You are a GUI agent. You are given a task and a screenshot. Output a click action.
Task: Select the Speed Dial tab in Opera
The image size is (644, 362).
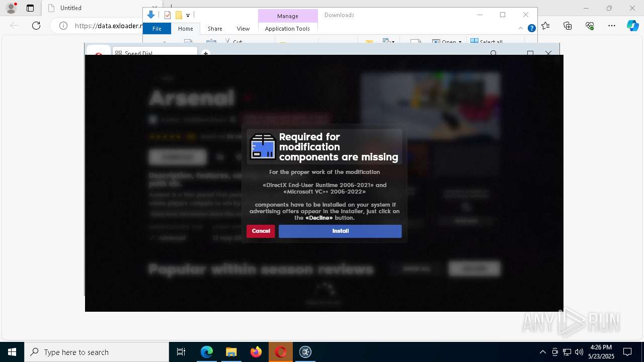[x=154, y=52]
